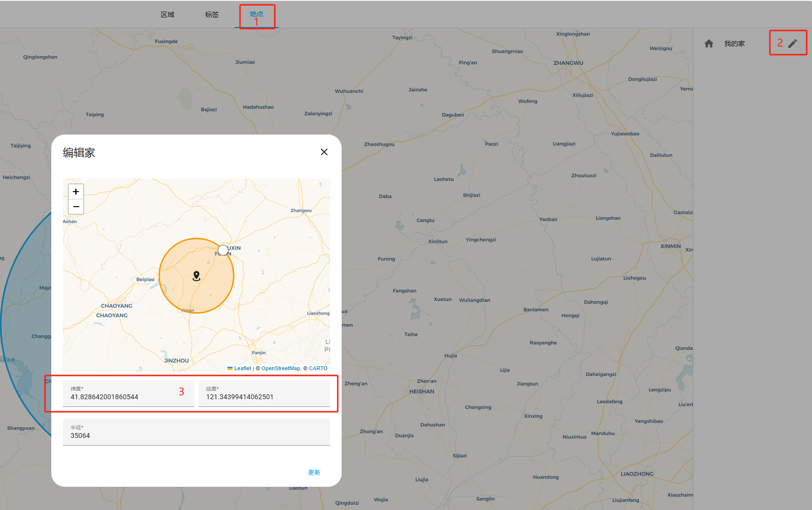Close the 编辑家 dialog
The height and width of the screenshot is (510, 812).
[324, 152]
